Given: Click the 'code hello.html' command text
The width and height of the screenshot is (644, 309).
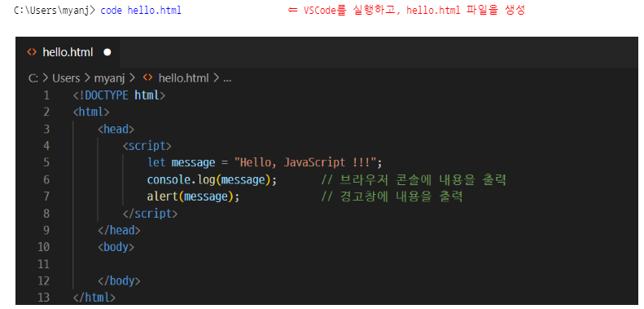Looking at the screenshot, I should pyautogui.click(x=141, y=11).
